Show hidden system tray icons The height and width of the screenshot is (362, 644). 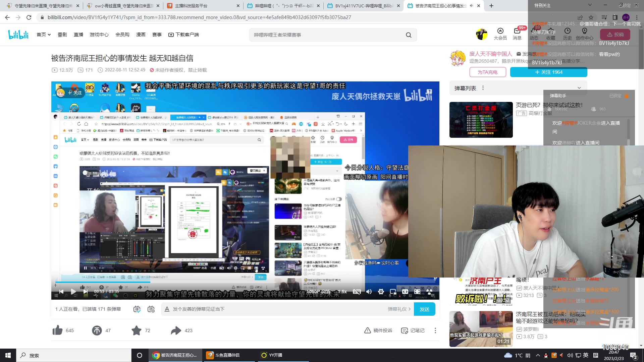tap(538, 355)
